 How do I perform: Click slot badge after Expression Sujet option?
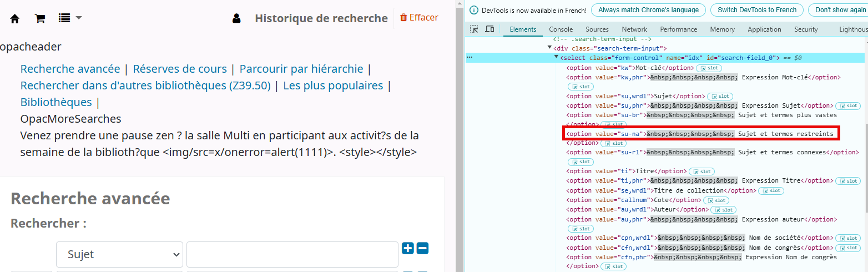848,105
